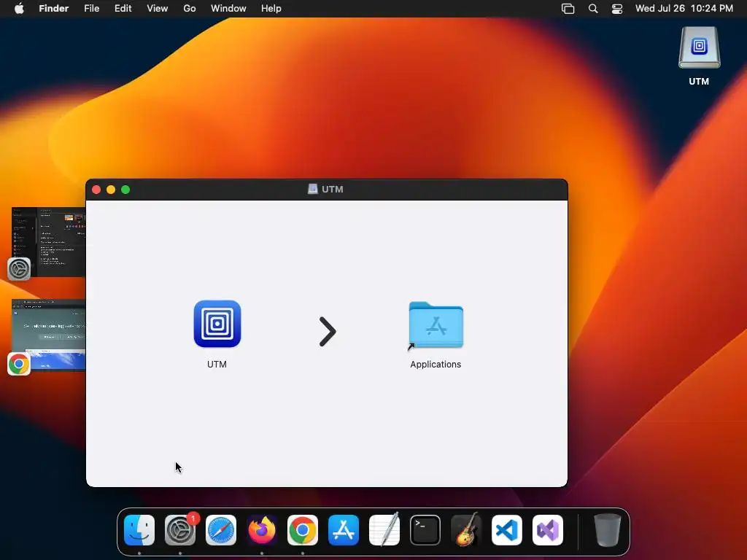Launch Safari from the Dock
747x560 pixels.
(221, 530)
